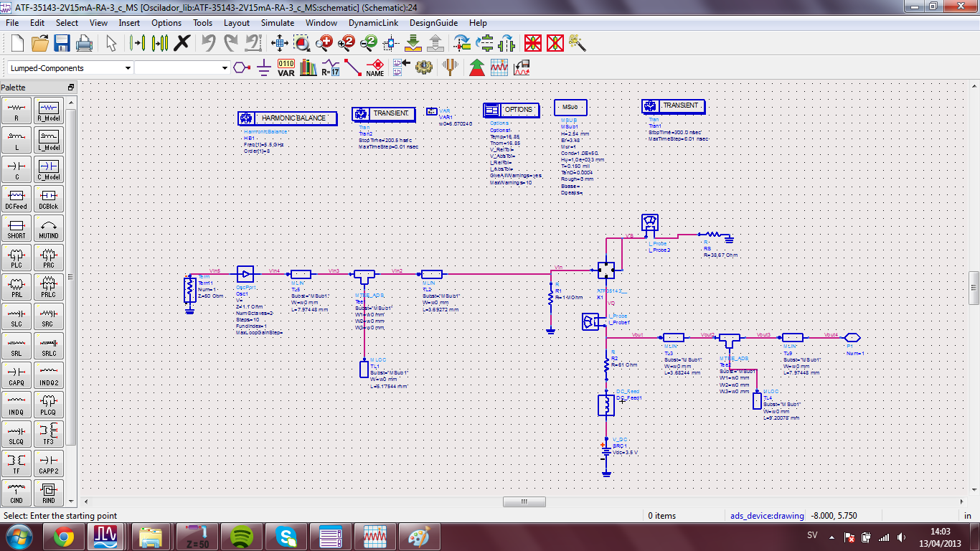980x551 pixels.
Task: Open Spotify from the Windows taskbar
Action: [x=241, y=536]
